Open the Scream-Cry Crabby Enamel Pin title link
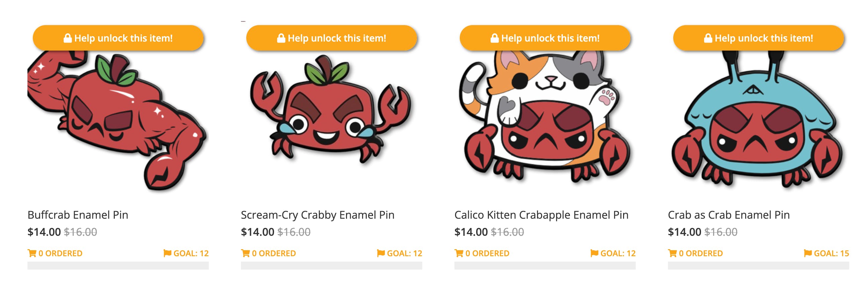Screen dimensions: 868x282 coord(318,215)
